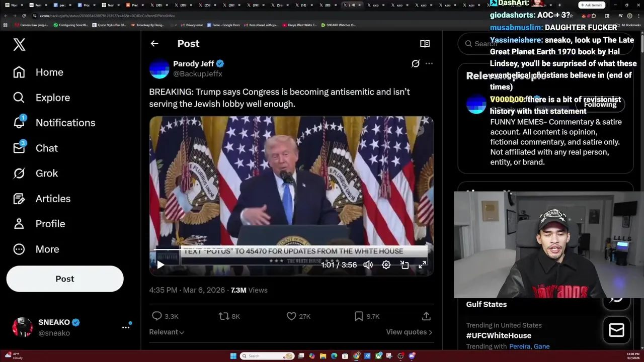
Task: Open Parody Jeff's profile avatar
Action: click(x=159, y=69)
